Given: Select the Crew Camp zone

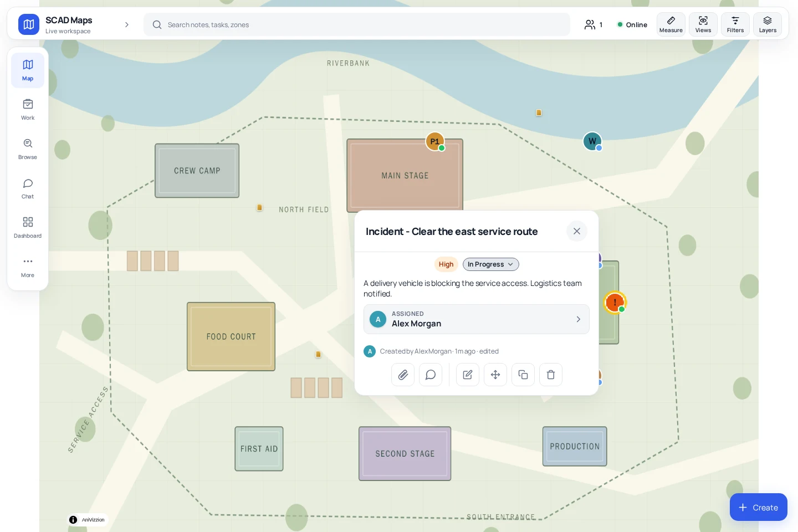Looking at the screenshot, I should [197, 171].
